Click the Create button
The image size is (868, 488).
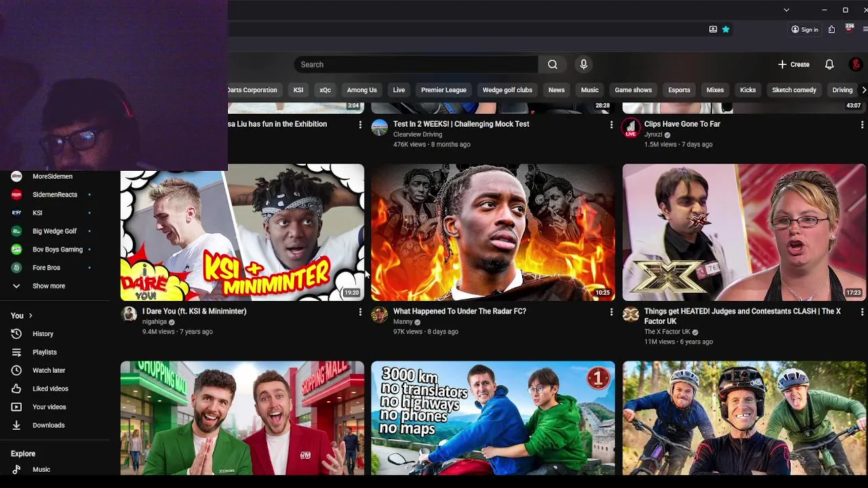793,64
